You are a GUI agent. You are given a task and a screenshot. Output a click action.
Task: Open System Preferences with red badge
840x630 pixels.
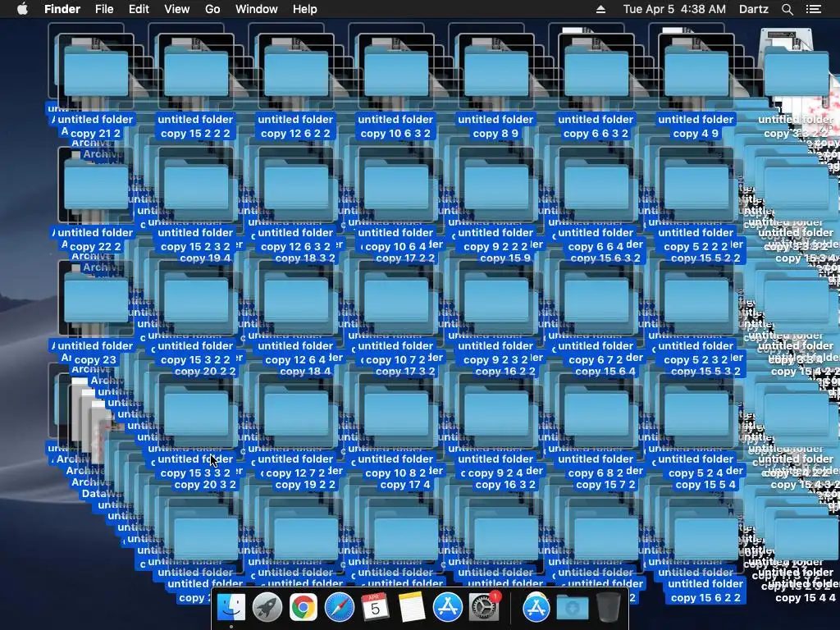coord(484,608)
